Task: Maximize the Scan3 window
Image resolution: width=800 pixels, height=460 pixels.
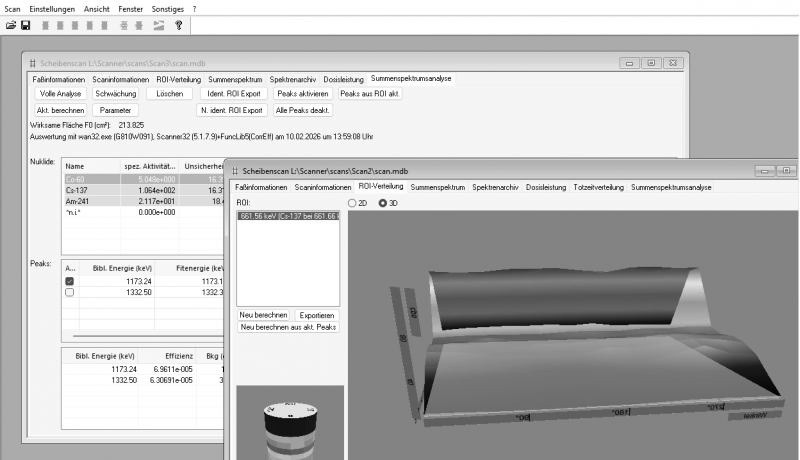Action: point(651,62)
